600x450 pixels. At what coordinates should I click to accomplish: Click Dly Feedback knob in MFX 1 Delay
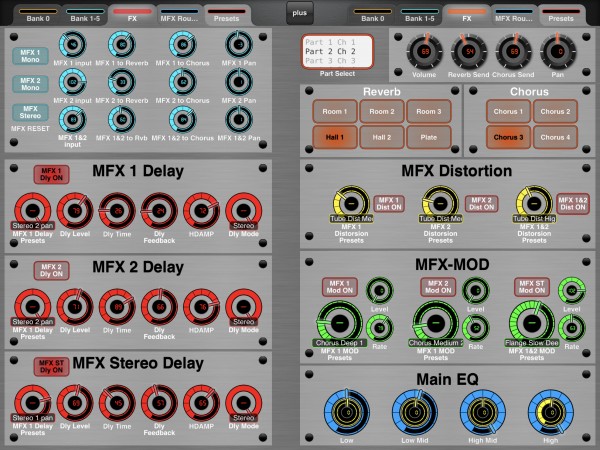tap(159, 211)
